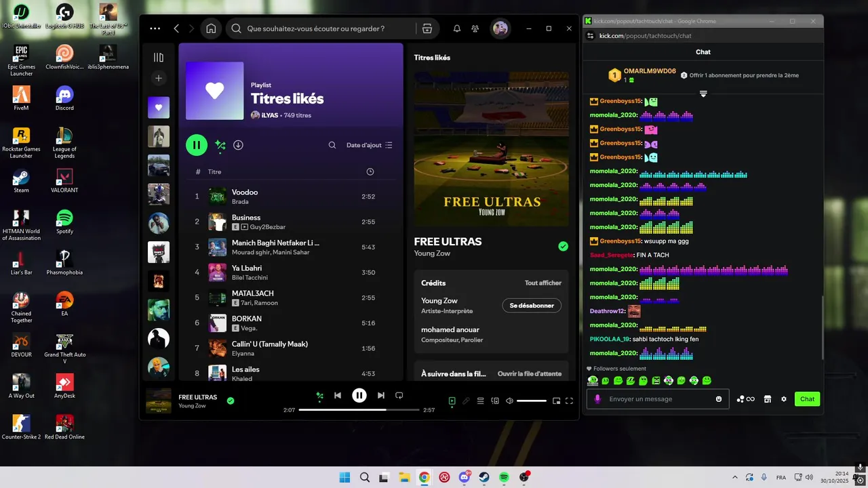Click username Greenboyss15 saying wsuupp ma ggg
Image resolution: width=868 pixels, height=488 pixels.
tap(620, 241)
